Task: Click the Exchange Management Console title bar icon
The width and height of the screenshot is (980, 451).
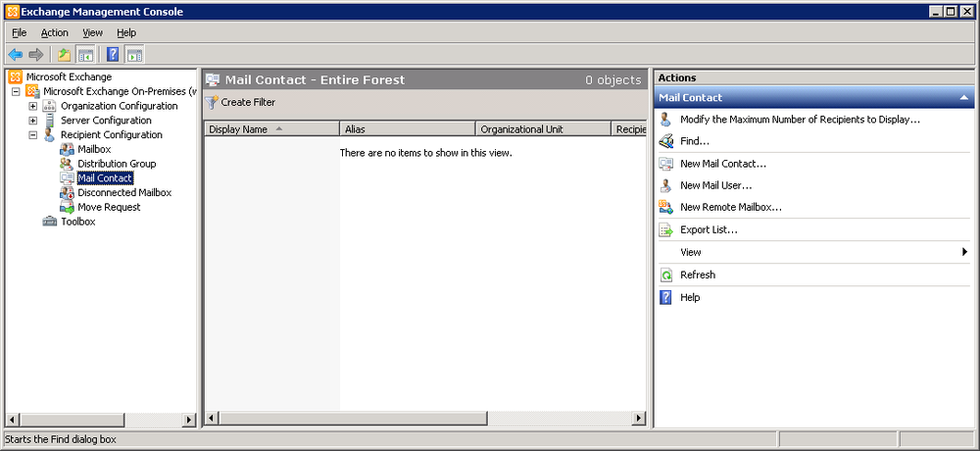Action: (12, 11)
